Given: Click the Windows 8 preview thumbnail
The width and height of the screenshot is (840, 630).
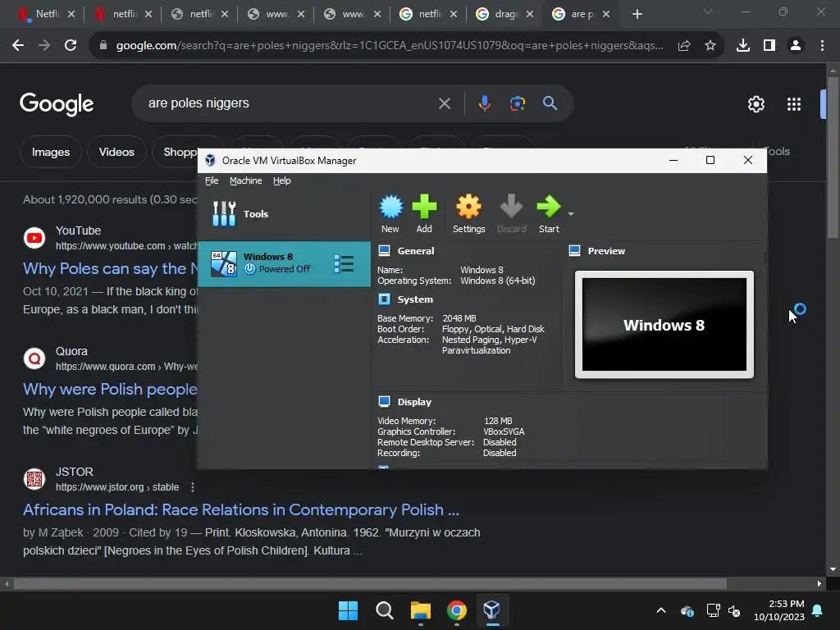Looking at the screenshot, I should tap(664, 325).
